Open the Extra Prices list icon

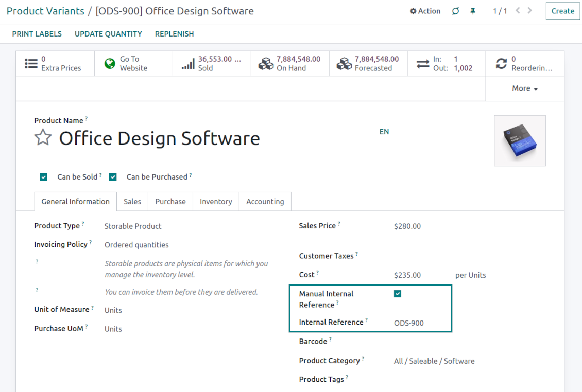pos(31,63)
